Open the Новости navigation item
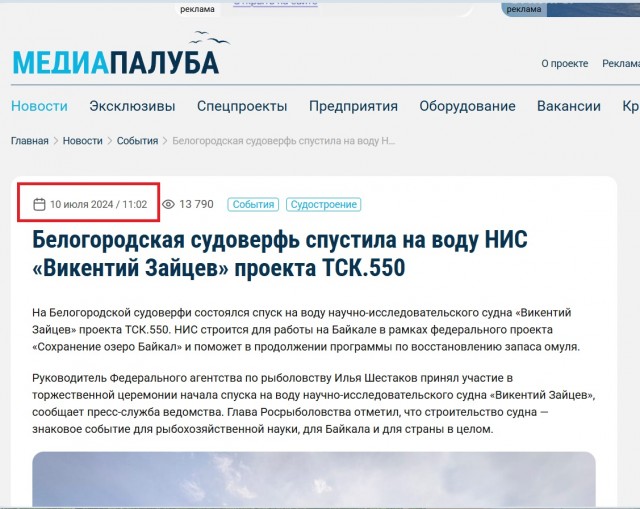This screenshot has height=509, width=640. coord(39,106)
